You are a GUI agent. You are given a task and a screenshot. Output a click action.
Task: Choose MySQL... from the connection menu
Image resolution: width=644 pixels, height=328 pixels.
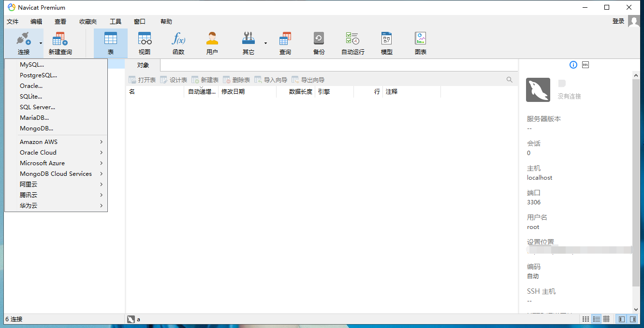tap(32, 65)
